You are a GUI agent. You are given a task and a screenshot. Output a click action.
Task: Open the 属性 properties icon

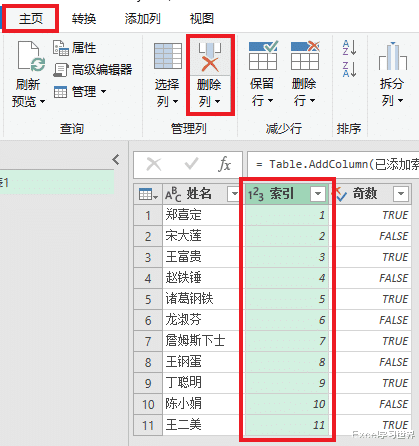click(x=61, y=48)
